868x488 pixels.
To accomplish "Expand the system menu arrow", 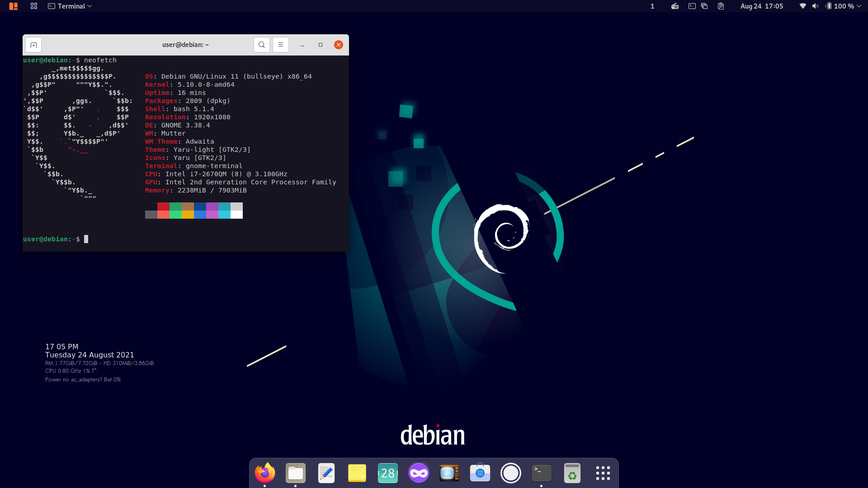I will point(859,6).
